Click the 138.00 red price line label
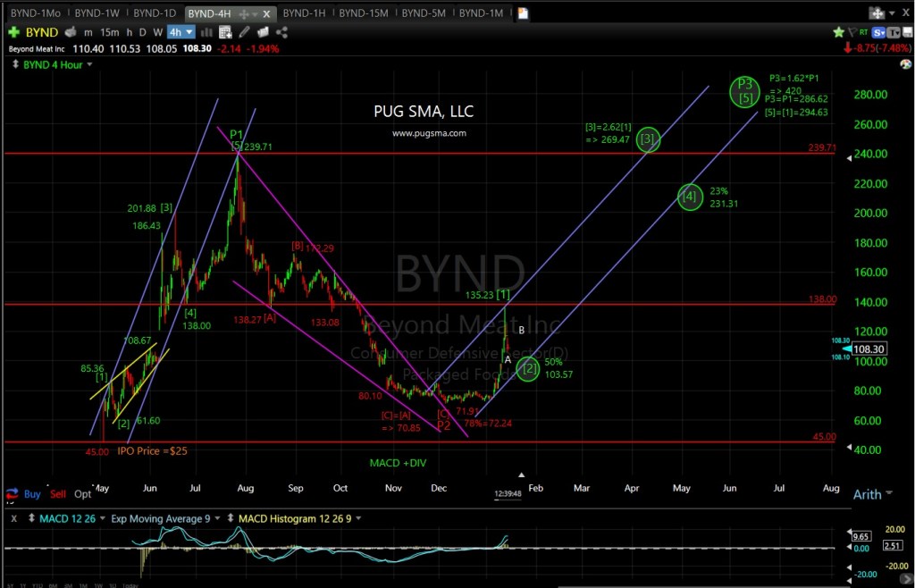This screenshot has width=915, height=588. point(822,299)
